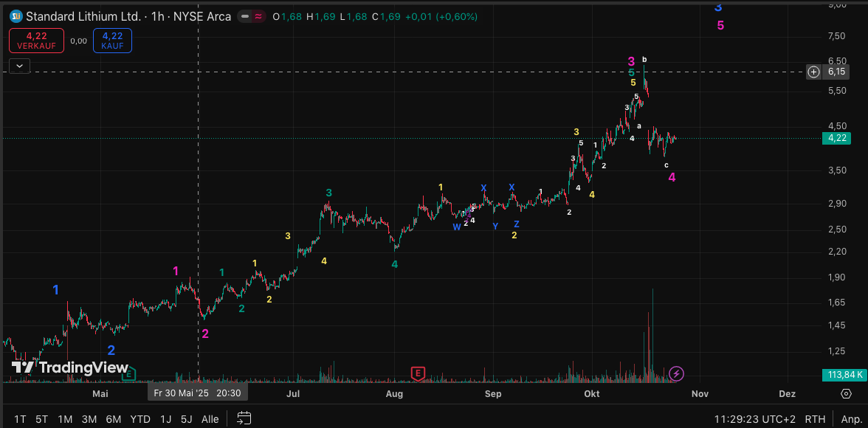Click the plus icon beside 6,15 price

pyautogui.click(x=813, y=72)
